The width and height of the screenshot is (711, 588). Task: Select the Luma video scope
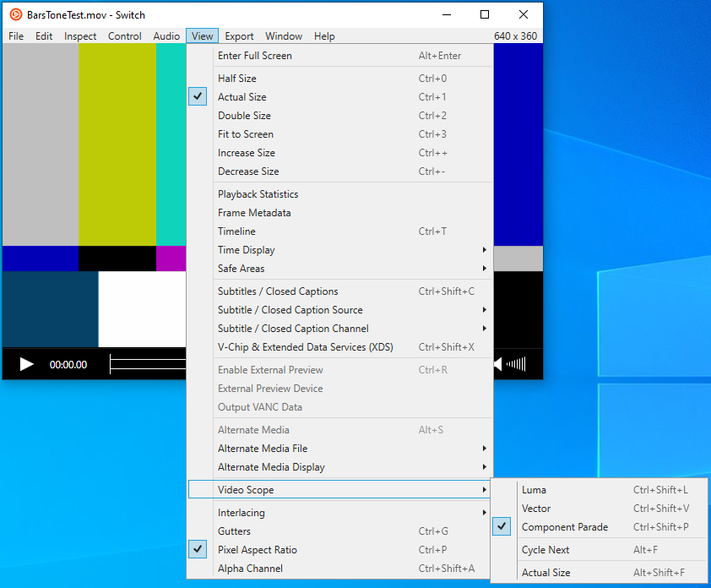(599, 489)
